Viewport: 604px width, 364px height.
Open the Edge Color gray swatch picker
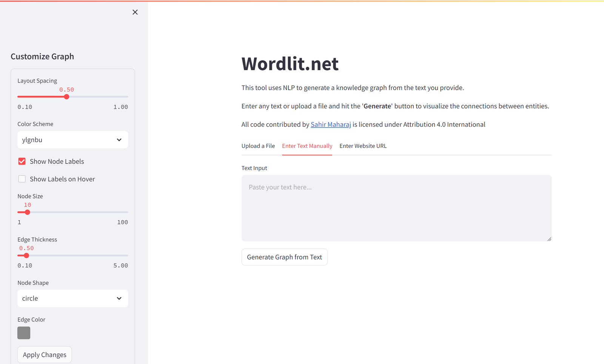[24, 333]
